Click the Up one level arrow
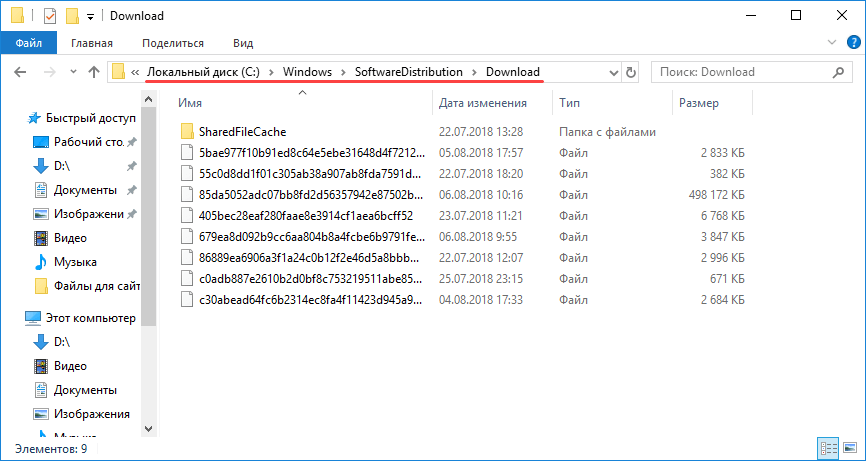This screenshot has width=866, height=461. (x=93, y=72)
